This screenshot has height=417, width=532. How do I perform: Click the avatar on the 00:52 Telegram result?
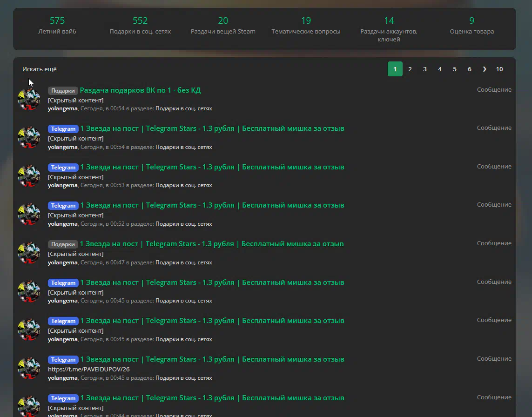point(29,215)
